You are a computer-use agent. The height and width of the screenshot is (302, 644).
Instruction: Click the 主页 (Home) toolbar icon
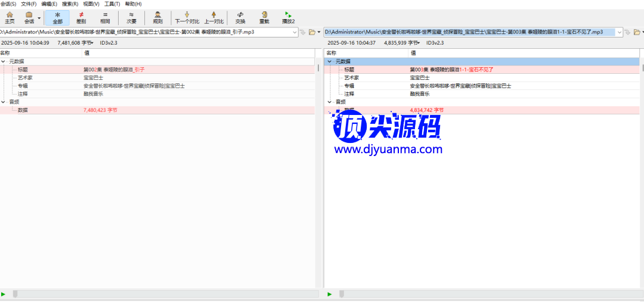pyautogui.click(x=10, y=17)
